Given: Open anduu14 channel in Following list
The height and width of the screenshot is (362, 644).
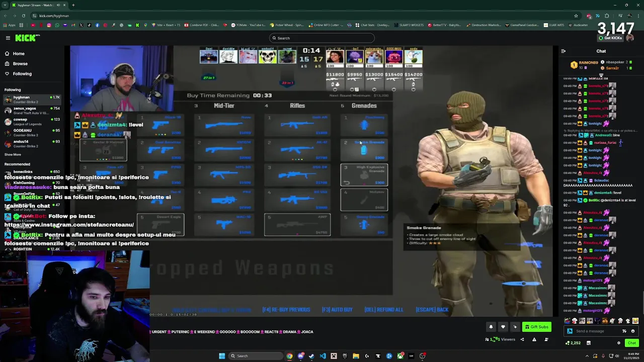Looking at the screenshot, I should 32,144.
